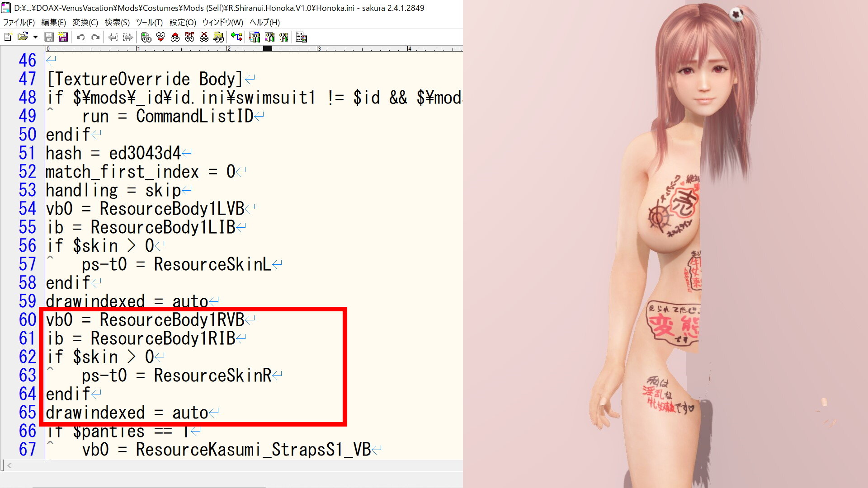The image size is (868, 488).
Task: Click the 'vb0 = ResourceBody1RVB' line
Action: pos(145,320)
